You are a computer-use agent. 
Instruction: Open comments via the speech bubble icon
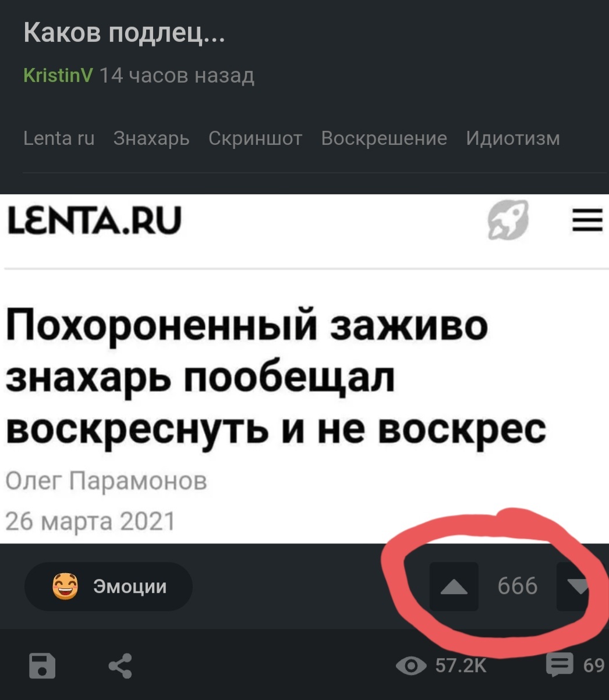pos(560,665)
